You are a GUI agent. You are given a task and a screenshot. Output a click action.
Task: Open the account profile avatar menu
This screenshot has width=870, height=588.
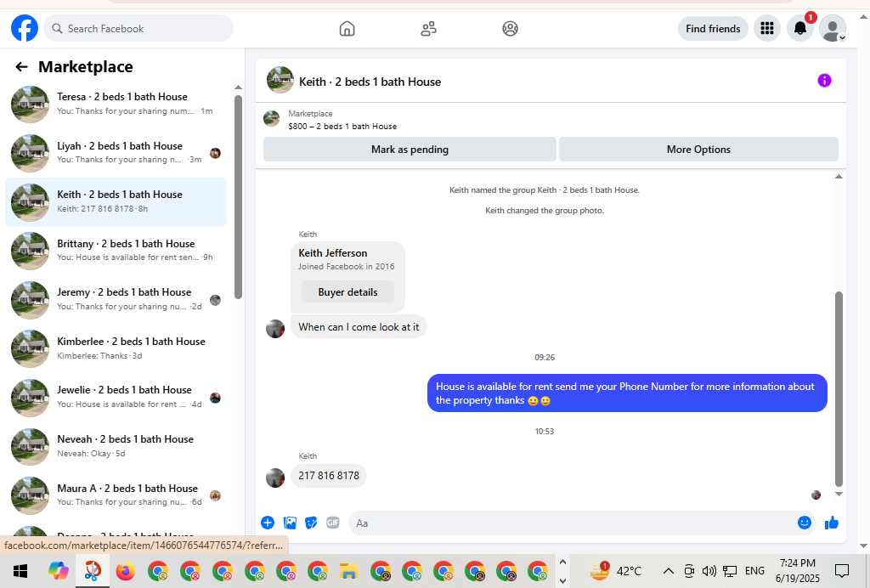(833, 28)
